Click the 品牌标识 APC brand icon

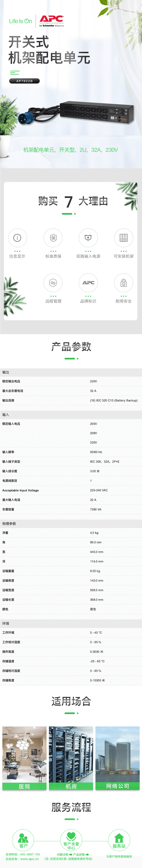pos(88,282)
